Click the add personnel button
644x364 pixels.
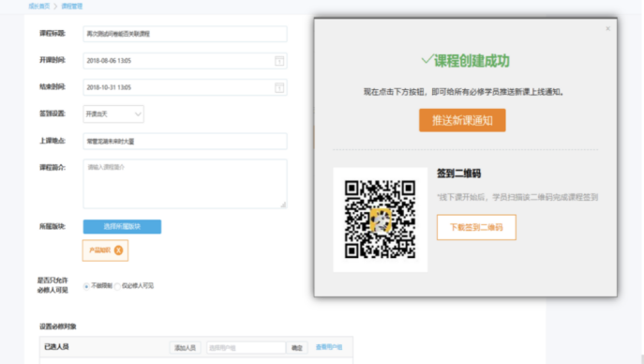[185, 347]
